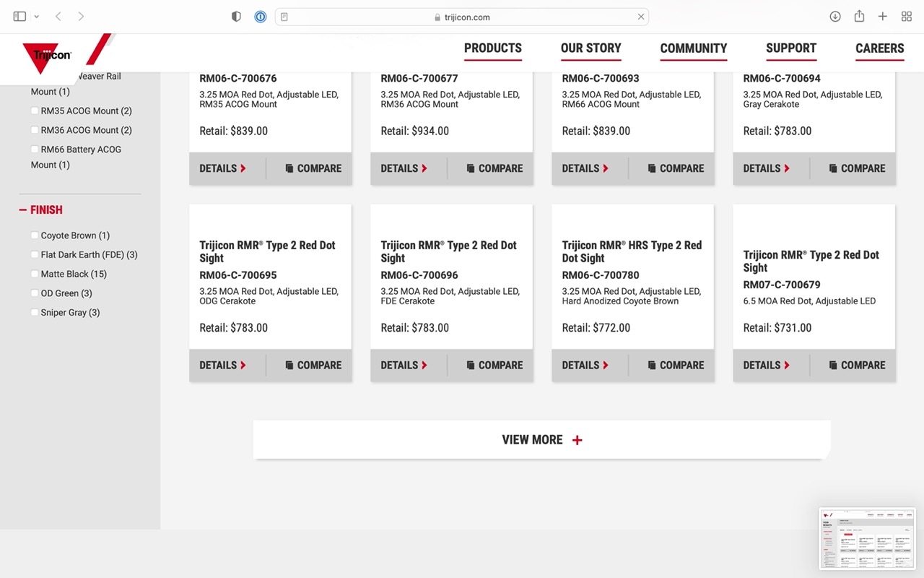The width and height of the screenshot is (924, 578).
Task: Check the Flat Dark Earth (FDE) filter
Action: coord(35,255)
